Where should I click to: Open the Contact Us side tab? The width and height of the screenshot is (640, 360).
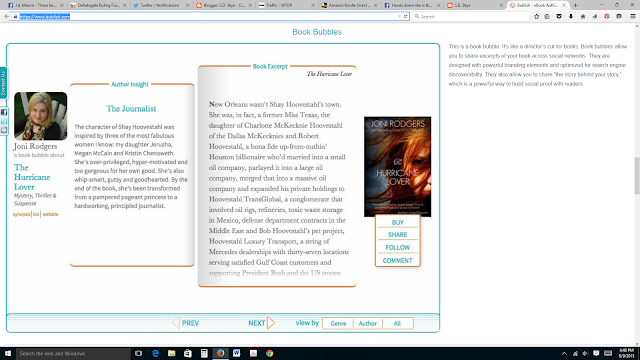click(x=3, y=83)
